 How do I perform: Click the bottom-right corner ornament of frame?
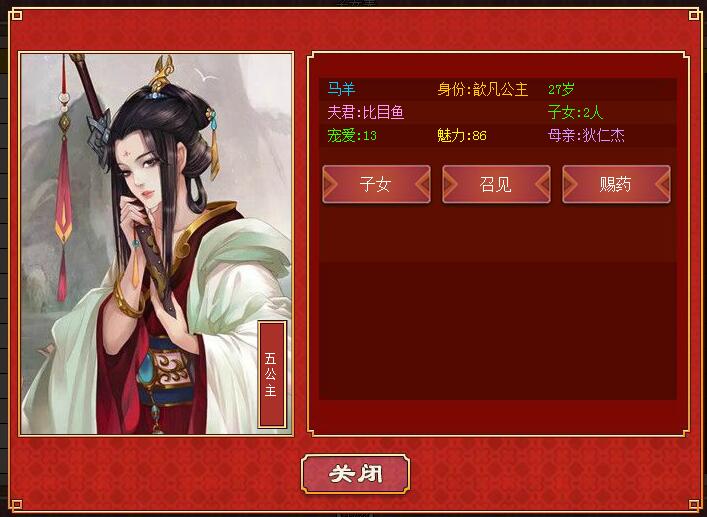[x=694, y=505]
